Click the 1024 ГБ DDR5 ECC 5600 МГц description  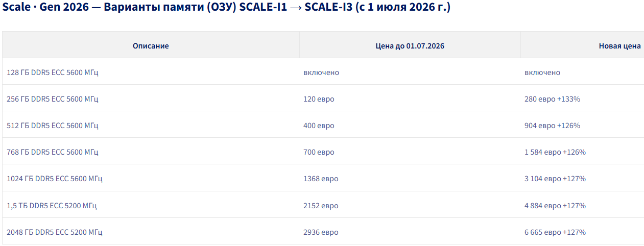[x=55, y=179]
